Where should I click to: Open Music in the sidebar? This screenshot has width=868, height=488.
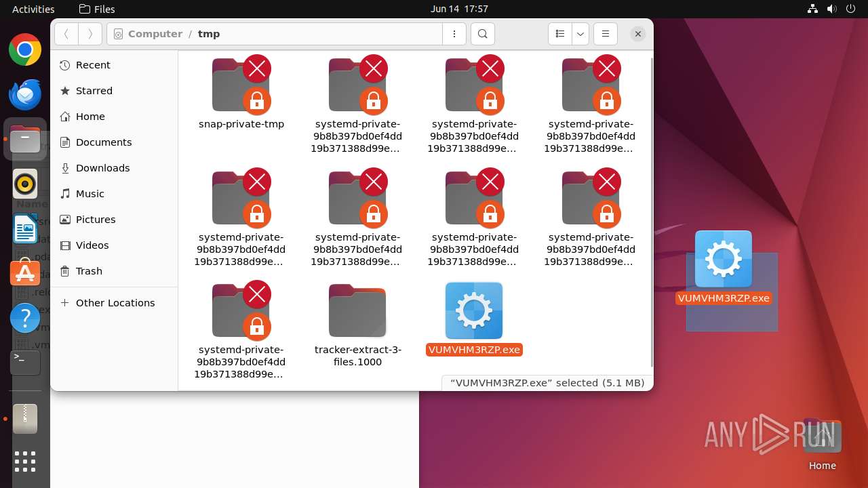pyautogui.click(x=114, y=194)
